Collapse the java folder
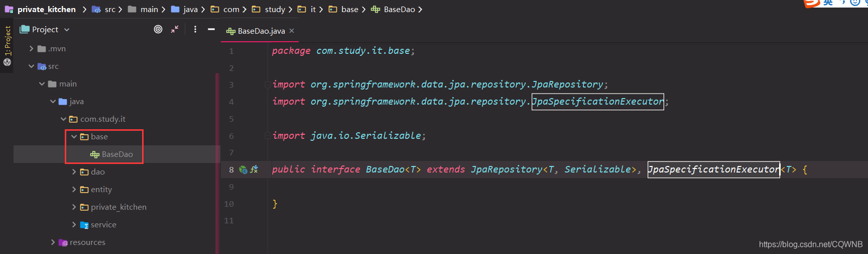868x254 pixels. pos(53,102)
